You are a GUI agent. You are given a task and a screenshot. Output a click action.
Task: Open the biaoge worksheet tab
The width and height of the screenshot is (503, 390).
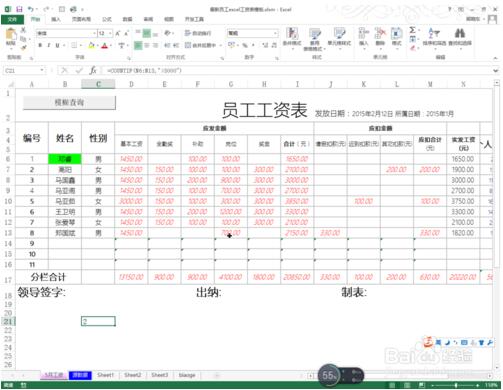(187, 375)
